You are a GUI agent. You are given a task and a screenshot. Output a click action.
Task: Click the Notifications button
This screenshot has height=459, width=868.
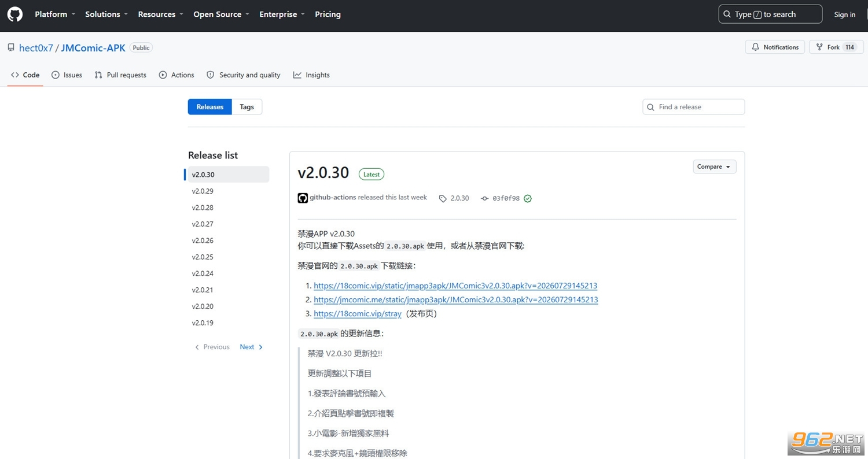tap(775, 47)
